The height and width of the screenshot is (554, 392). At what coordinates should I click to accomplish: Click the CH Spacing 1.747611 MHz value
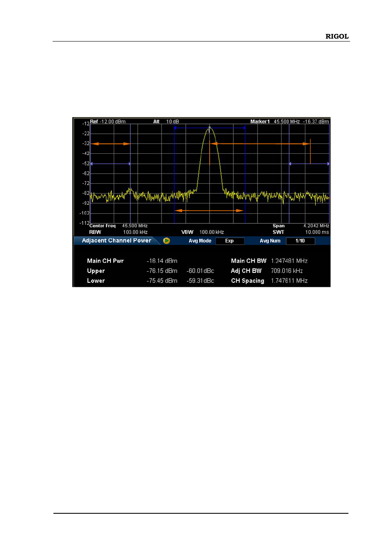point(289,281)
